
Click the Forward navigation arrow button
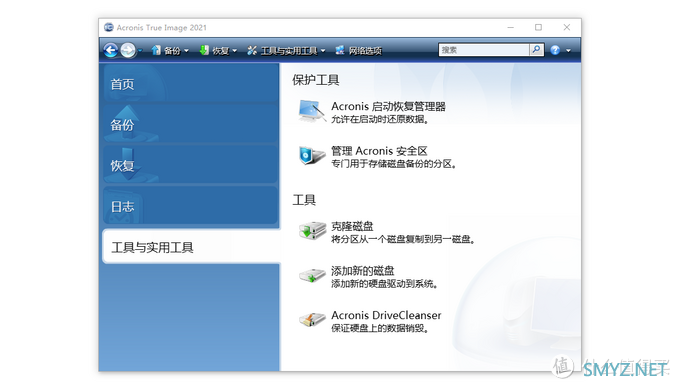point(128,50)
